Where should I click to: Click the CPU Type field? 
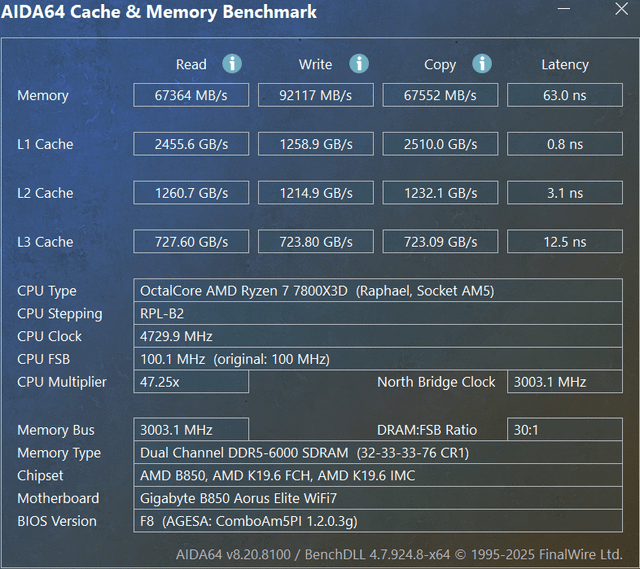[386, 291]
